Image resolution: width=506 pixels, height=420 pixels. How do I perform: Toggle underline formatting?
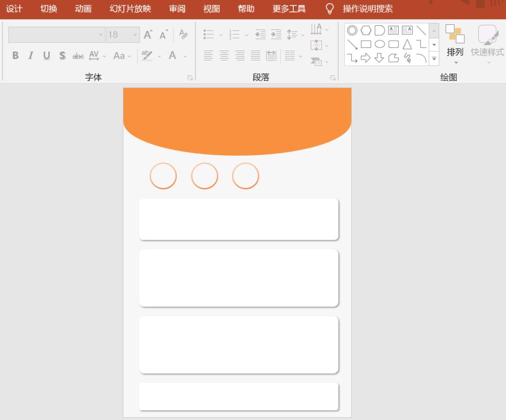[x=46, y=56]
